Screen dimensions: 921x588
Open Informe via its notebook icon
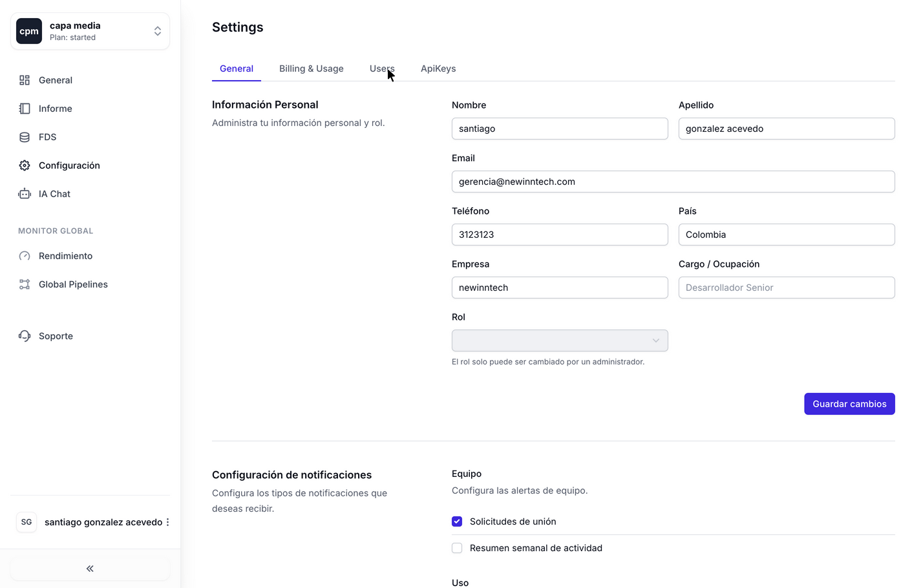[25, 109]
